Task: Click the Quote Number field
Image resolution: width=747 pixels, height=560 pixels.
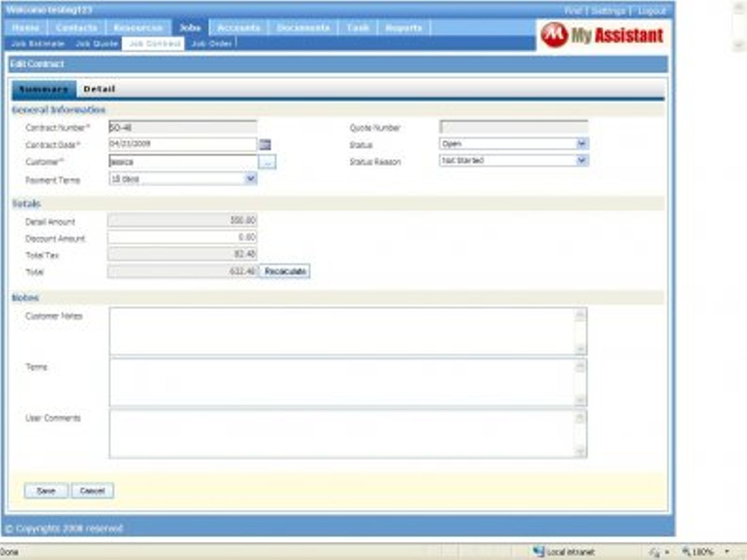Action: click(514, 127)
